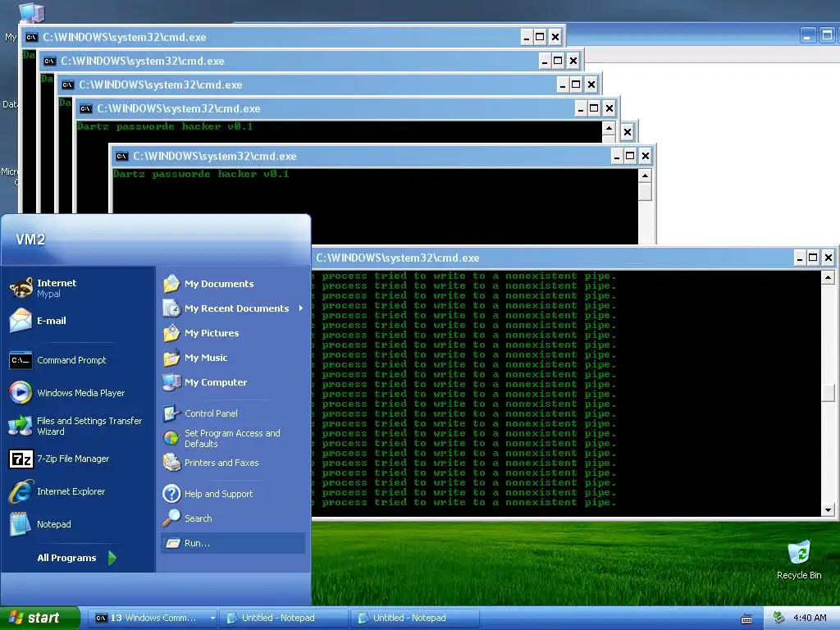Viewport: 840px width, 630px height.
Task: Open Recycle Bin on desktop
Action: (x=799, y=559)
